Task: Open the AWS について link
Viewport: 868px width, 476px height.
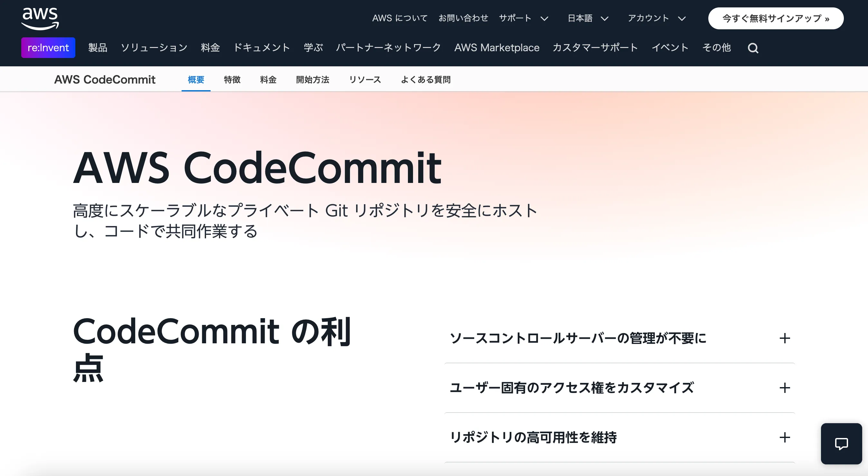Action: point(400,18)
